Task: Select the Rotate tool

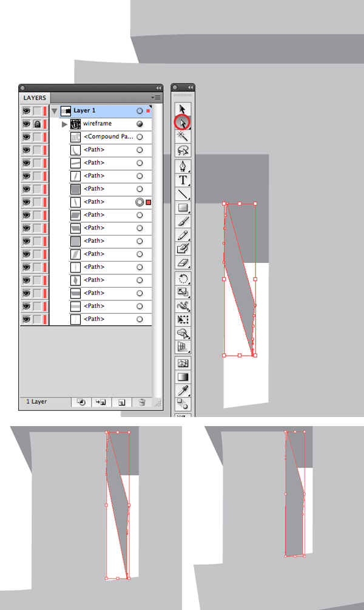Action: [183, 279]
